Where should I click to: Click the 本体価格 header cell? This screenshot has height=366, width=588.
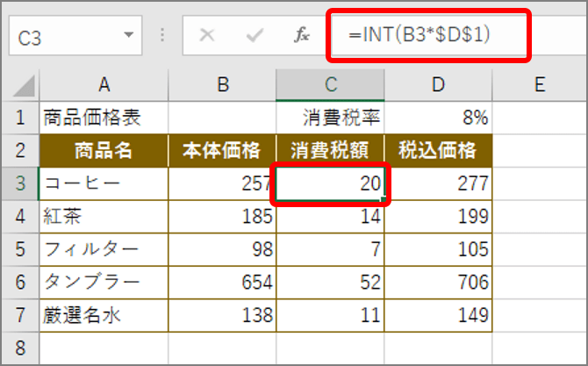click(x=222, y=150)
